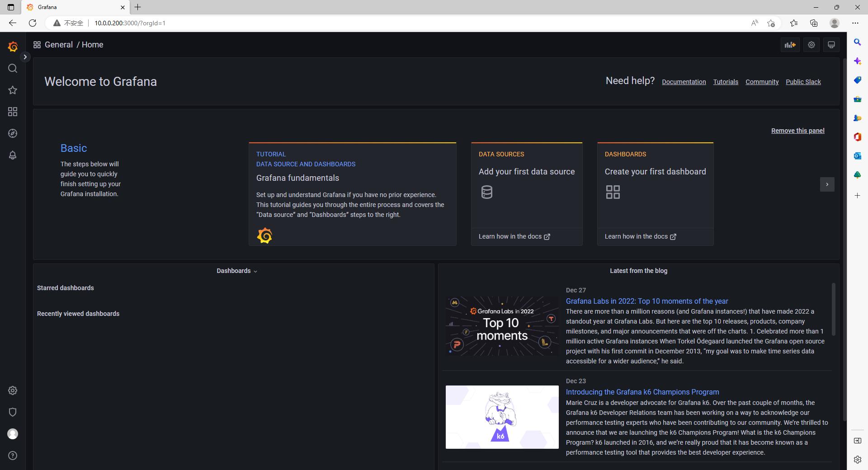Add this page to favorites
Image resolution: width=868 pixels, height=470 pixels.
pos(771,23)
